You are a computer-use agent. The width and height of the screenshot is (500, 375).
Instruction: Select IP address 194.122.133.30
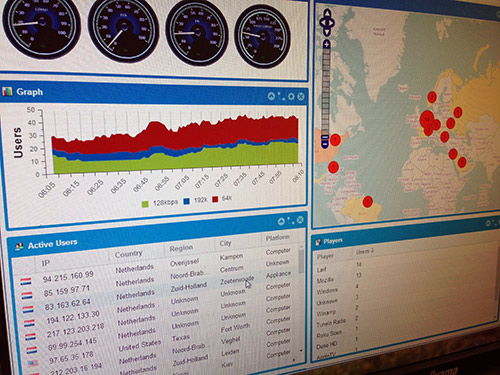(73, 317)
